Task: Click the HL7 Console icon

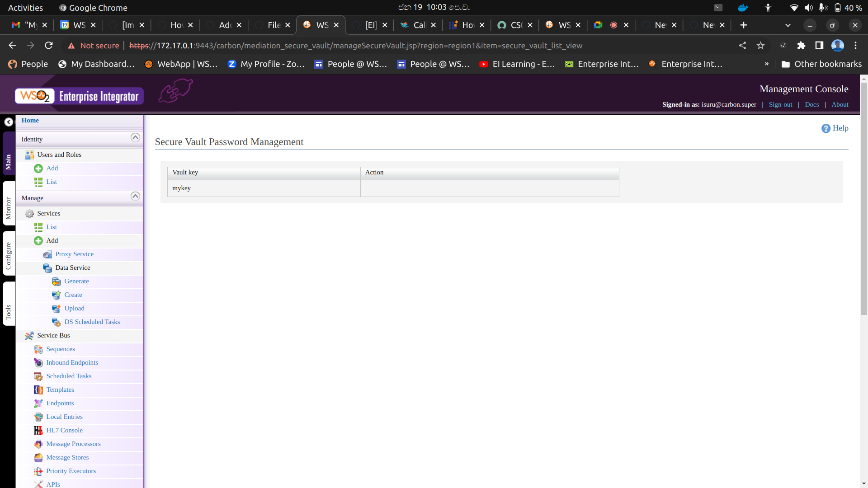Action: [x=38, y=430]
